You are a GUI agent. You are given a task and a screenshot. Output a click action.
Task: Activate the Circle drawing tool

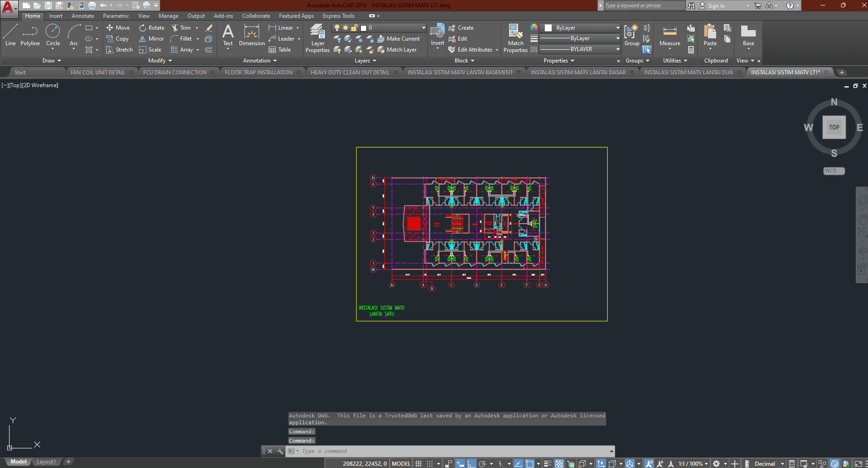tap(53, 35)
